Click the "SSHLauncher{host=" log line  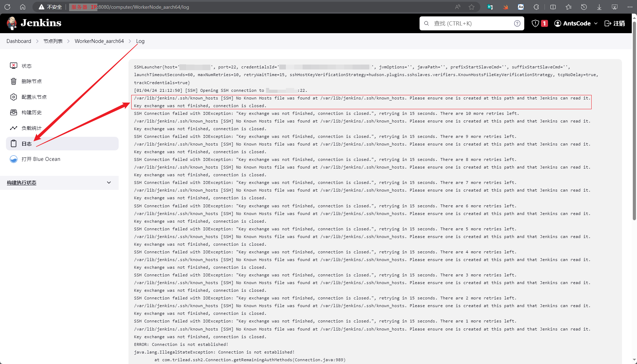(352, 67)
